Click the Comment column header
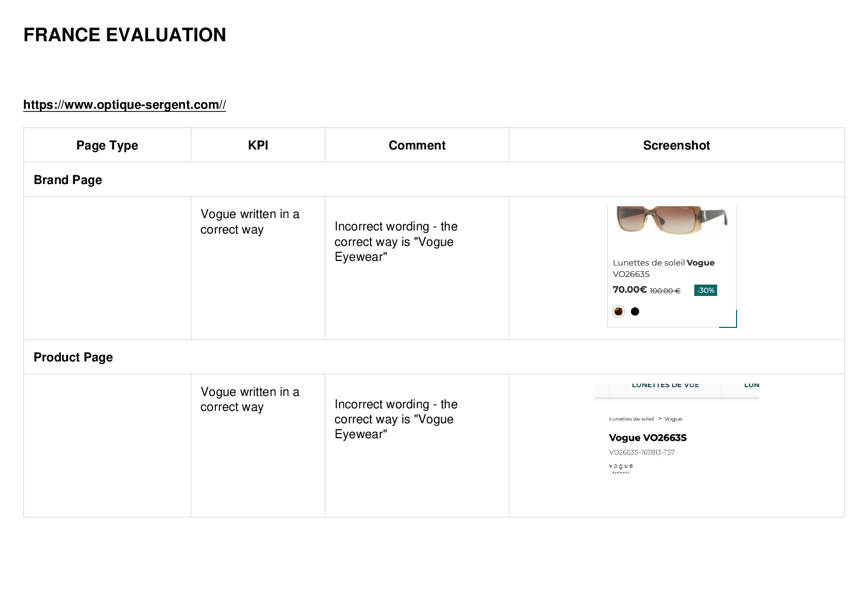 (417, 145)
